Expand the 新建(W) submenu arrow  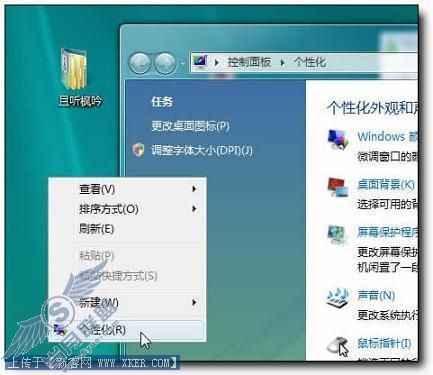194,303
